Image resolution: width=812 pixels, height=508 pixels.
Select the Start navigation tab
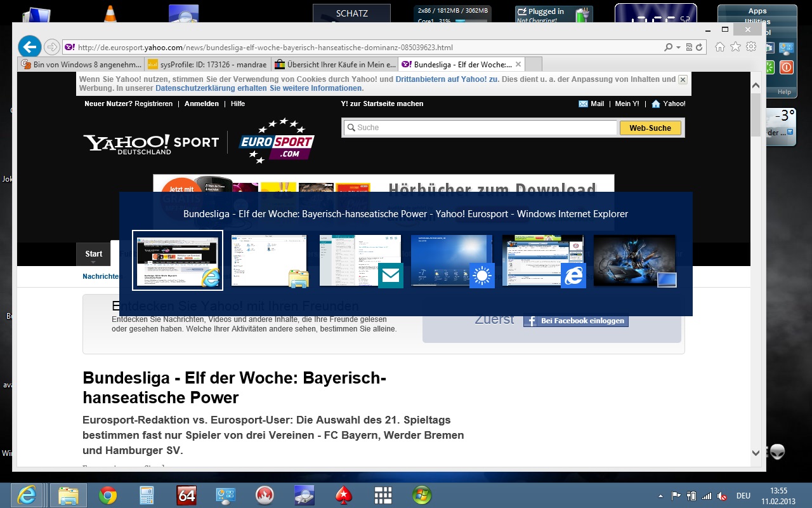94,254
